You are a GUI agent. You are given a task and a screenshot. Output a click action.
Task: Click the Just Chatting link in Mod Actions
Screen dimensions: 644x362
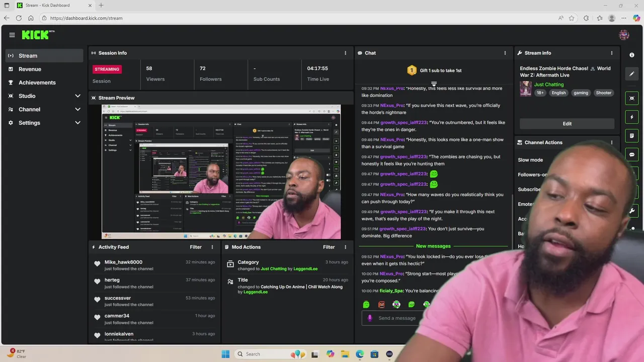point(274,269)
